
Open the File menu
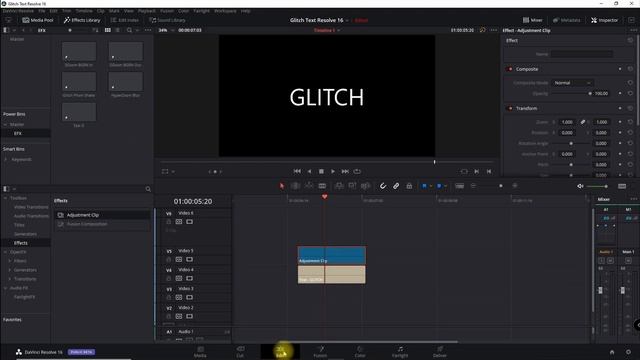point(42,11)
